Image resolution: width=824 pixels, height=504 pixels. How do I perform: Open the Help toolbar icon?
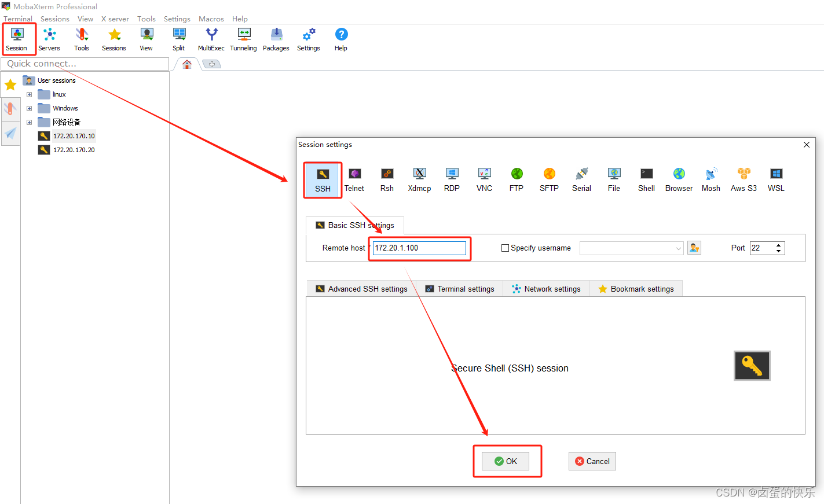(341, 39)
